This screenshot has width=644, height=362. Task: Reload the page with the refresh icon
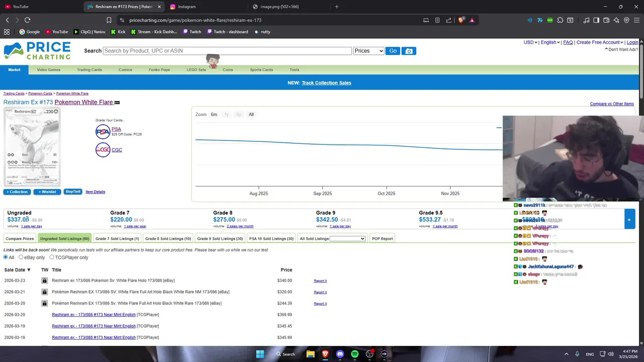(x=27, y=20)
